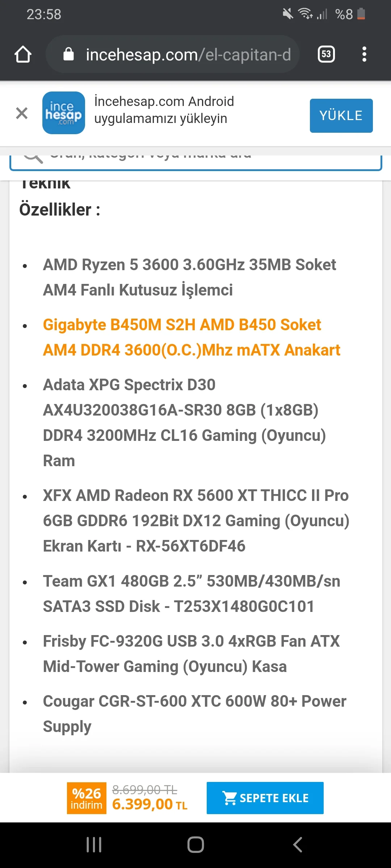Open Android recent apps navigation button
This screenshot has width=391, height=868.
click(94, 845)
